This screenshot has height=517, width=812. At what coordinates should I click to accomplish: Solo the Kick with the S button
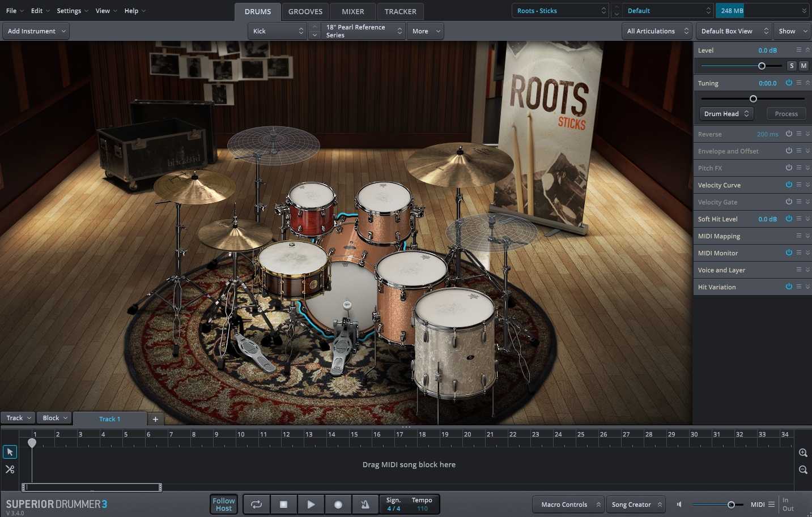tap(791, 66)
